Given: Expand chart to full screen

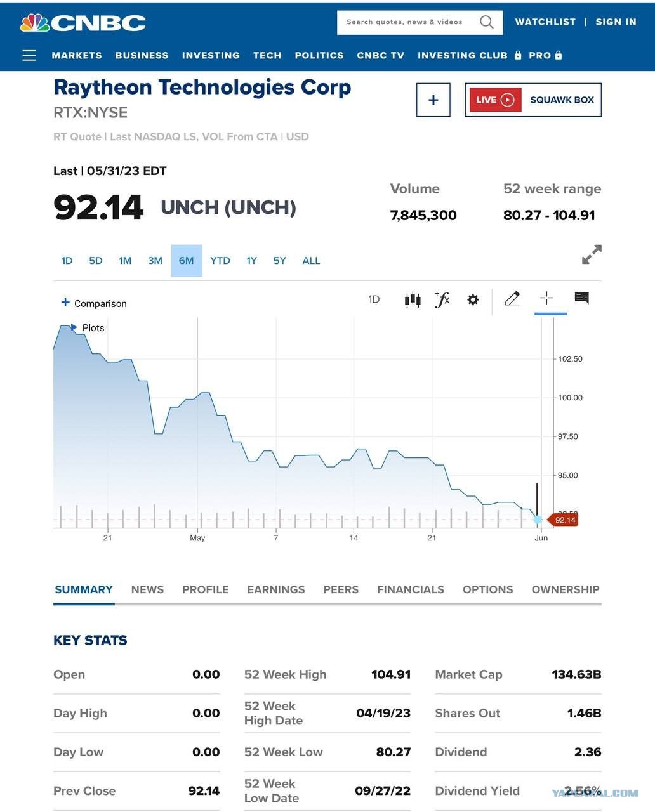Looking at the screenshot, I should 592,254.
